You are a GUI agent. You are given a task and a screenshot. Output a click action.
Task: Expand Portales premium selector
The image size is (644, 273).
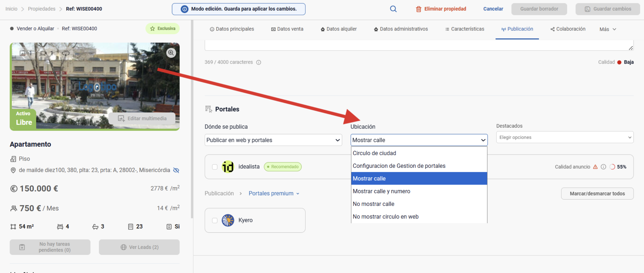tap(274, 193)
